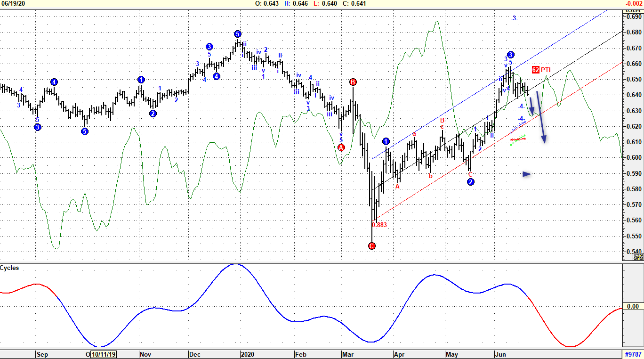Click the 0.00 value label on cycles axis
Image resolution: width=644 pixels, height=359 pixels.
(633, 307)
